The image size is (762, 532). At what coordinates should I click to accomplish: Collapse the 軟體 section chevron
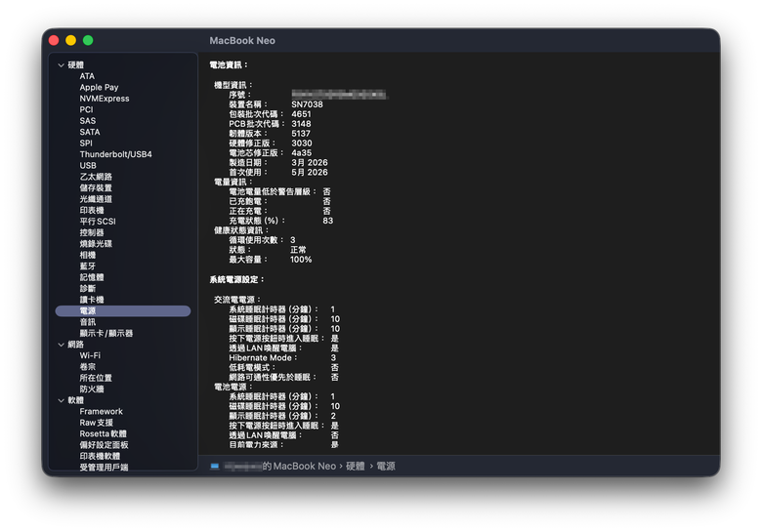[61, 400]
